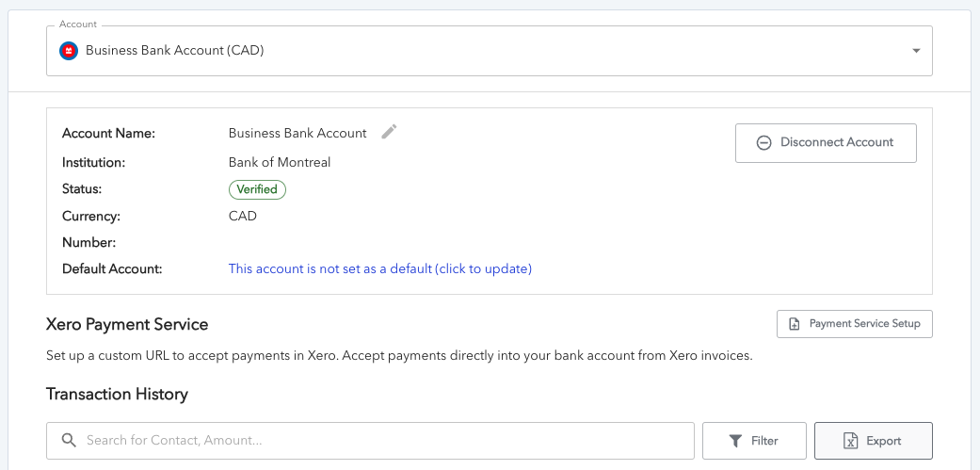Screen dimensions: 980x470
Task: Click the default account update link
Action: [x=380, y=268]
